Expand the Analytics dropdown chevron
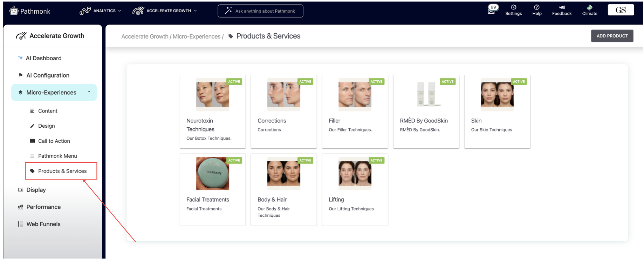 120,11
